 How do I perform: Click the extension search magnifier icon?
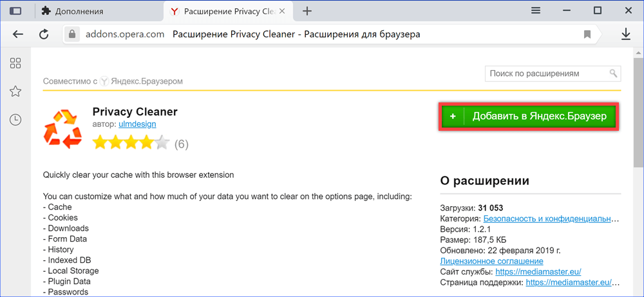[x=613, y=73]
